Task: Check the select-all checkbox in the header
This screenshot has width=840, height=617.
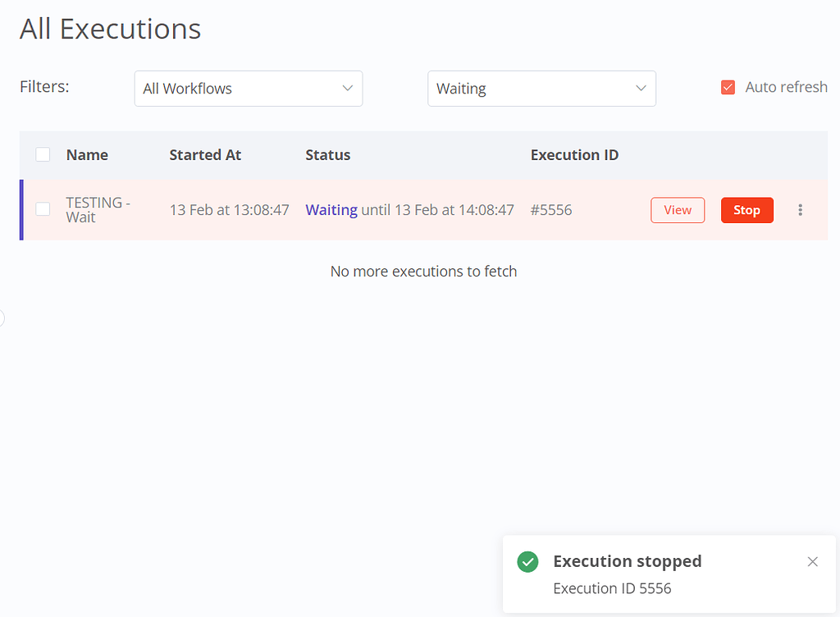Action: 43,153
